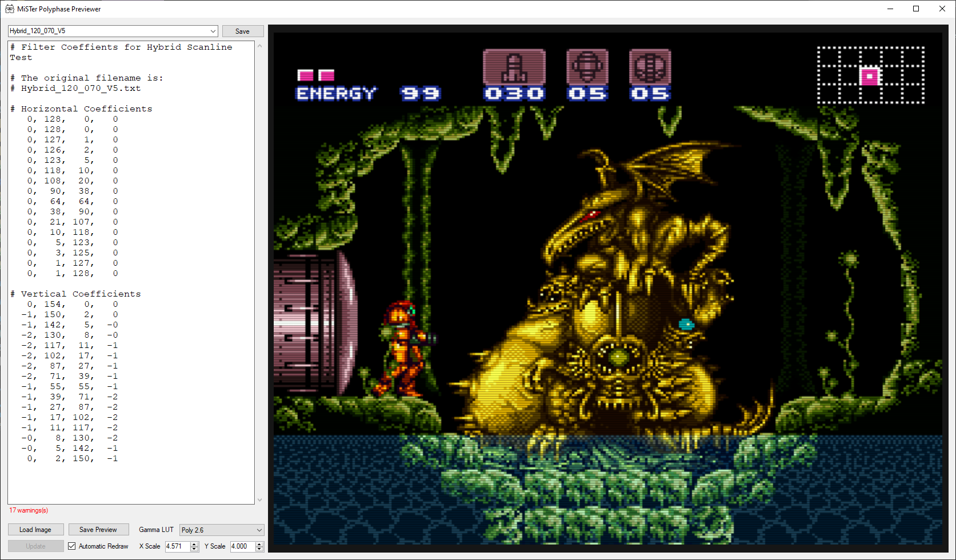
Task: Click the Y Scale value field
Action: tap(243, 546)
